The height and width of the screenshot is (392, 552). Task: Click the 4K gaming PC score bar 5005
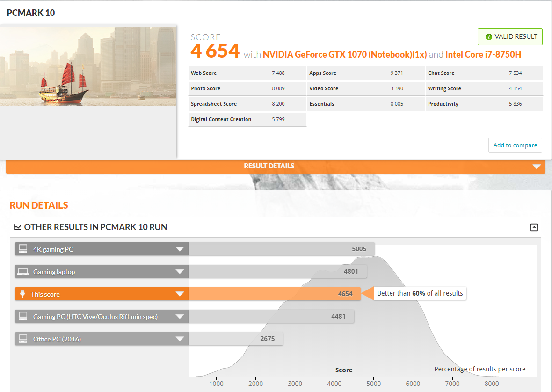[282, 249]
